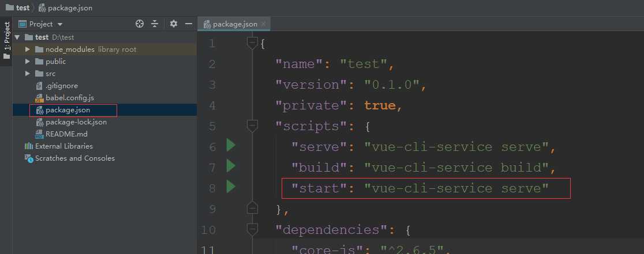The width and height of the screenshot is (644, 254).
Task: Fold the scripts block at line 5
Action: tap(252, 126)
